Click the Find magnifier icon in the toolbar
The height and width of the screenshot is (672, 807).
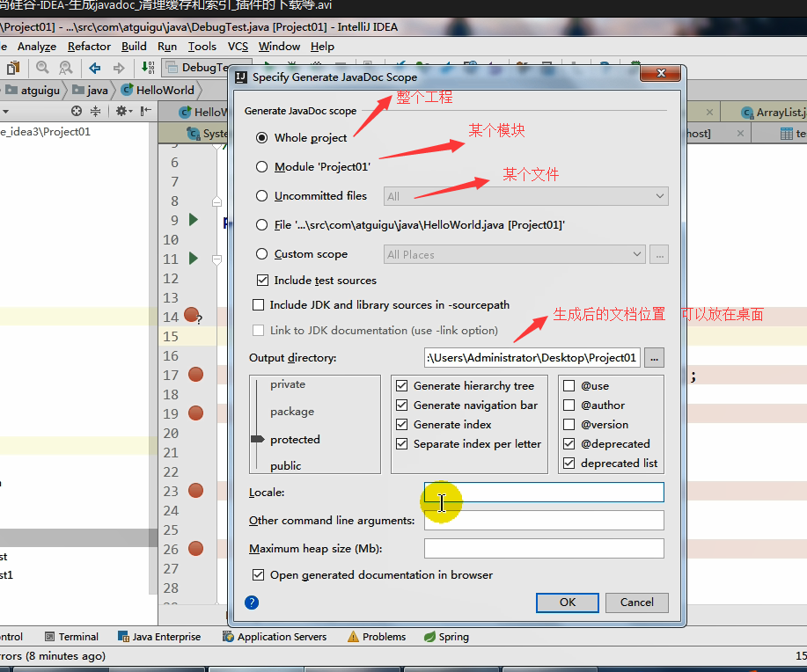point(42,68)
